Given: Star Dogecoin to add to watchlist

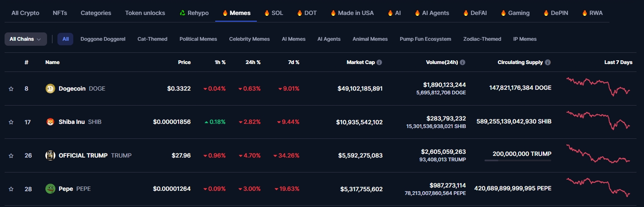Looking at the screenshot, I should [x=11, y=89].
